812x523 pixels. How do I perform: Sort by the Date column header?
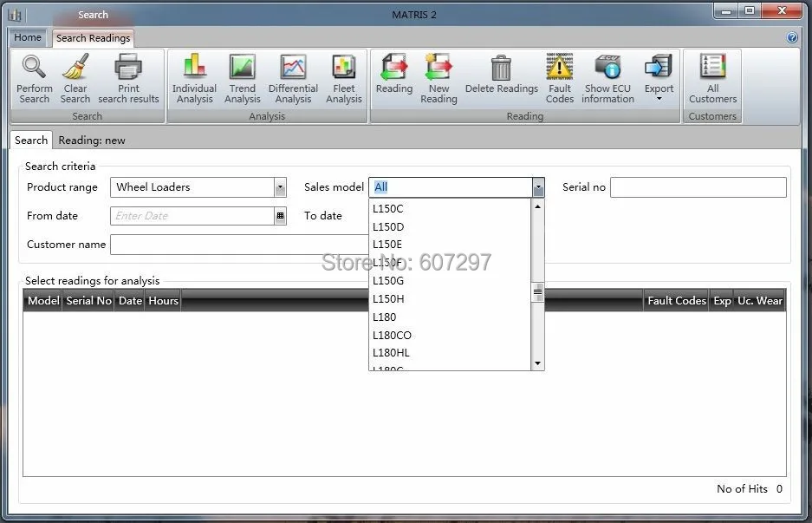[130, 301]
